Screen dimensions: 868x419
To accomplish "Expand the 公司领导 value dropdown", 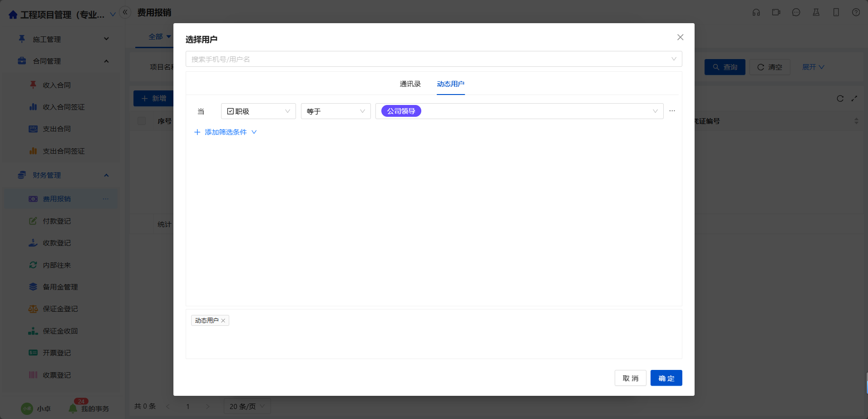I will click(655, 111).
